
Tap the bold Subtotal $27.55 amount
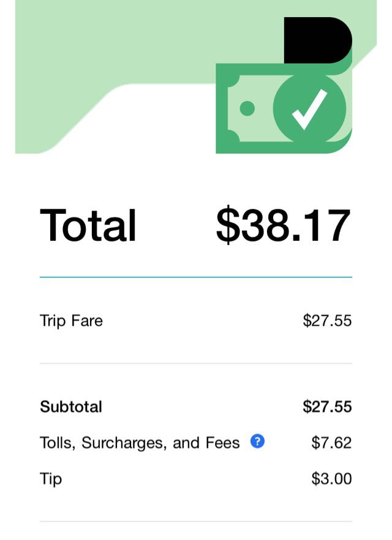[x=327, y=406]
